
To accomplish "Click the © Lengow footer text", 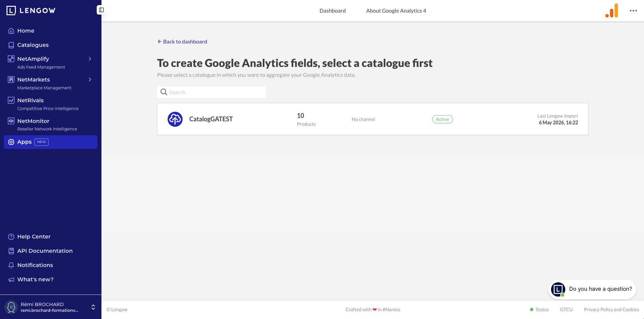I will [x=117, y=309].
